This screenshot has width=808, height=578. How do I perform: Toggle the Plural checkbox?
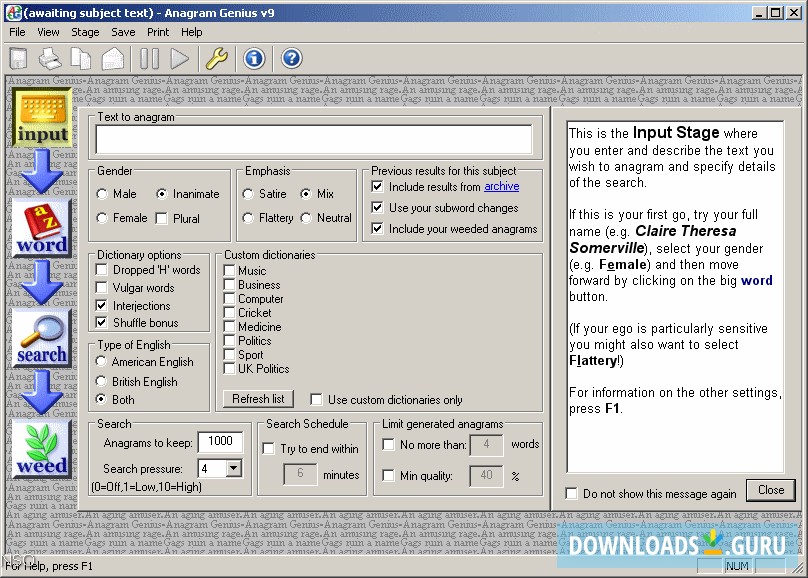tap(161, 219)
